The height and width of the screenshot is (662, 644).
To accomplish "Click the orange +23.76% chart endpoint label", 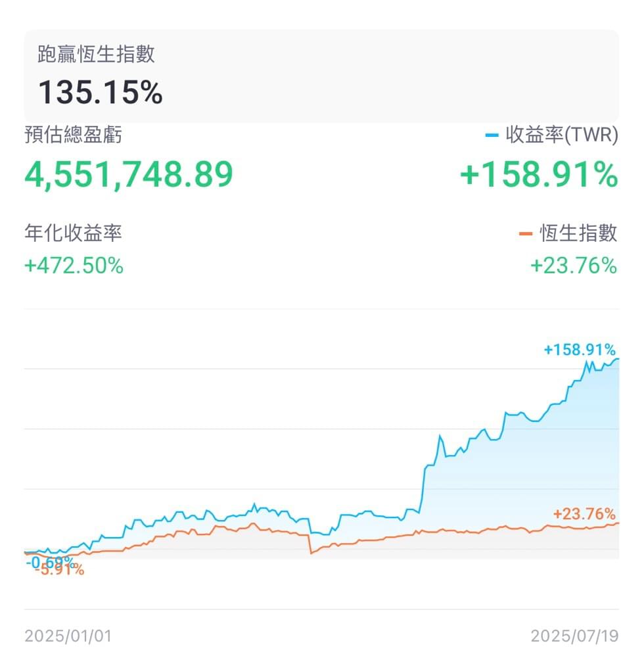I will (x=584, y=514).
